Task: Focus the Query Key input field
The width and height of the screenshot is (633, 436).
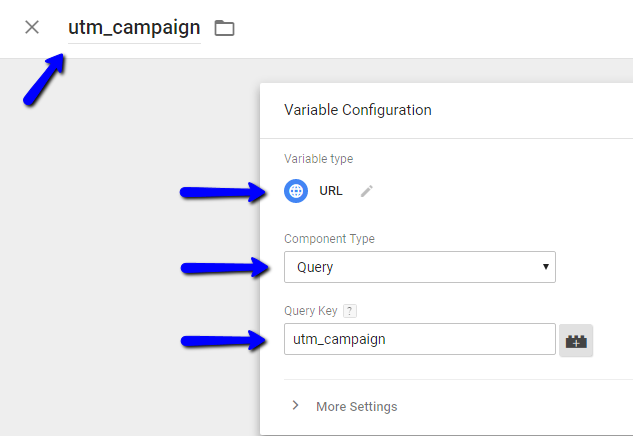Action: tap(419, 339)
